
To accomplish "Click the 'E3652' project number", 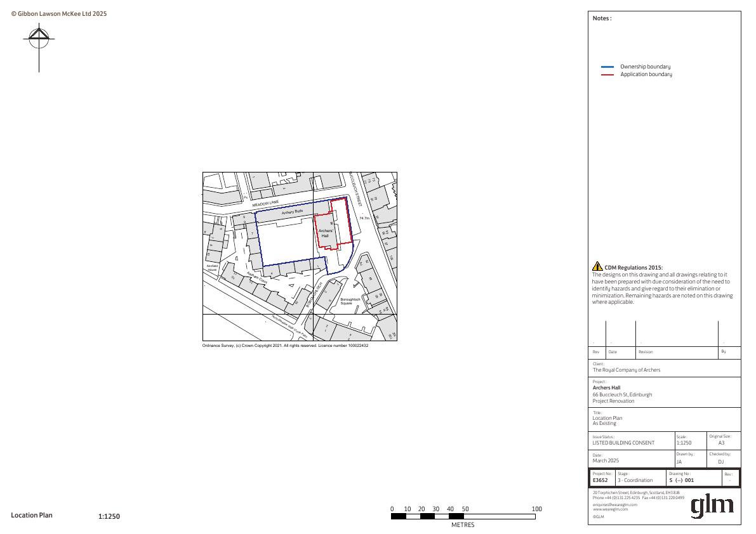I will point(600,481).
